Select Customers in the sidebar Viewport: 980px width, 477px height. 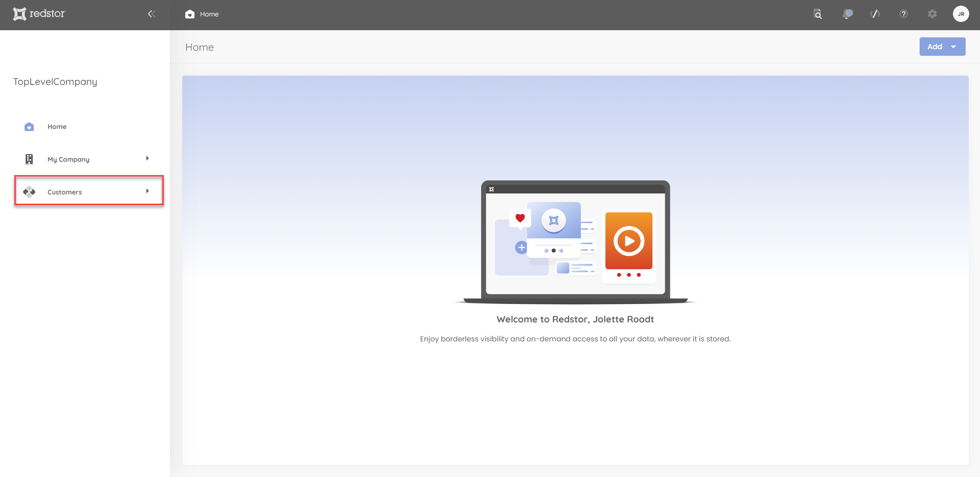click(x=89, y=191)
